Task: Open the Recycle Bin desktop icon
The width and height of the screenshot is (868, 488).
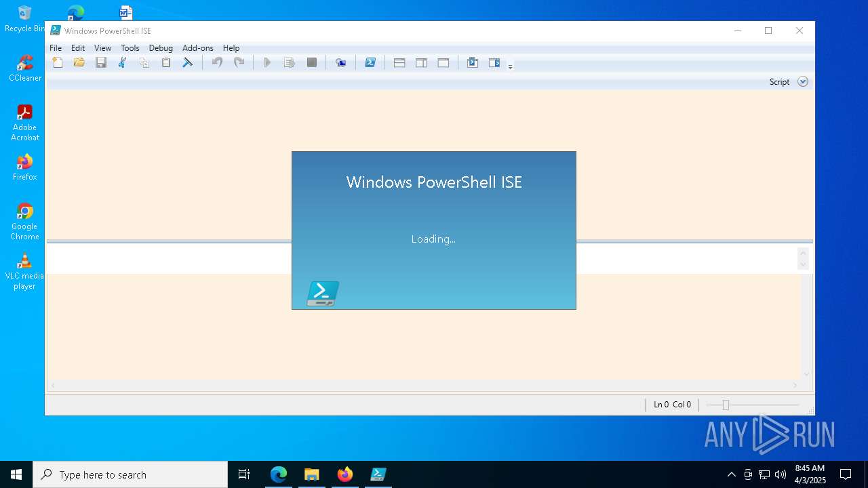Action: 24,19
